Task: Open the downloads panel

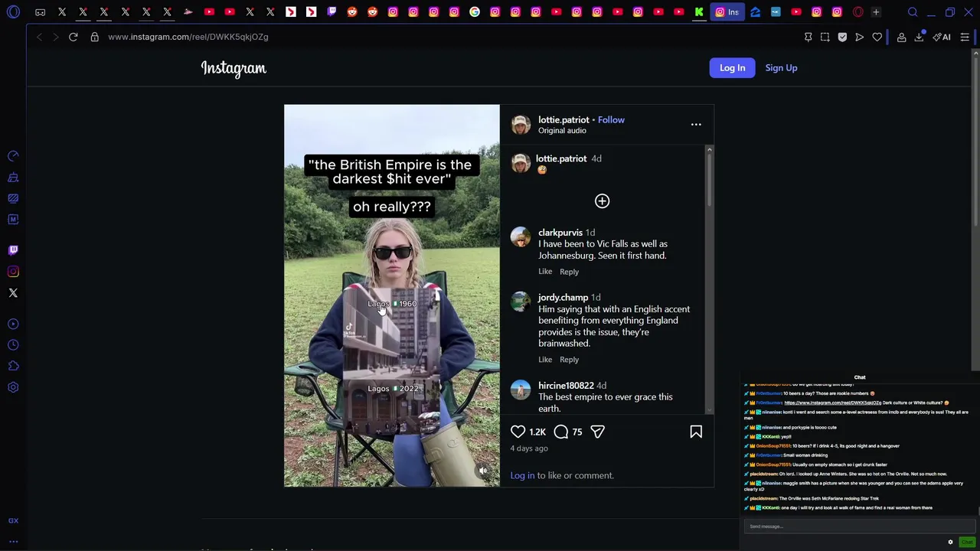Action: click(x=920, y=37)
